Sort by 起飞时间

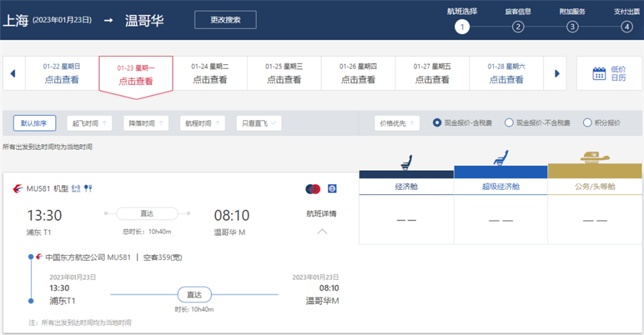[x=89, y=123]
